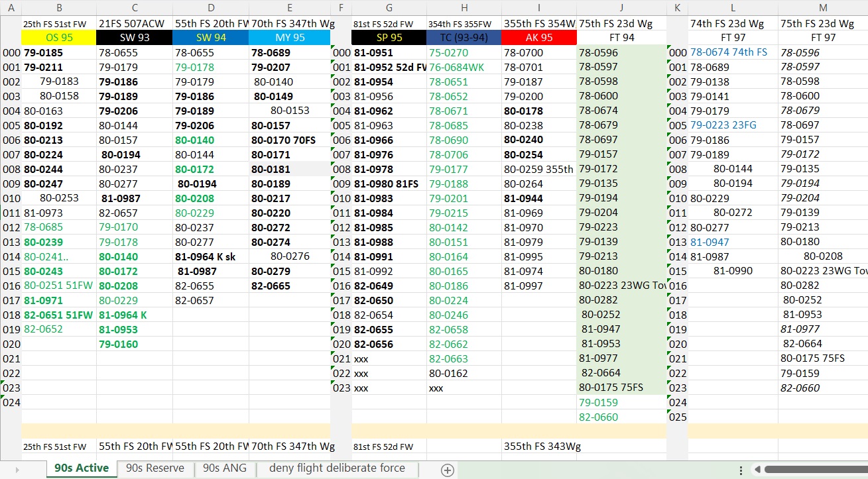The width and height of the screenshot is (868, 479).
Task: Select column B header
Action: [x=59, y=8]
